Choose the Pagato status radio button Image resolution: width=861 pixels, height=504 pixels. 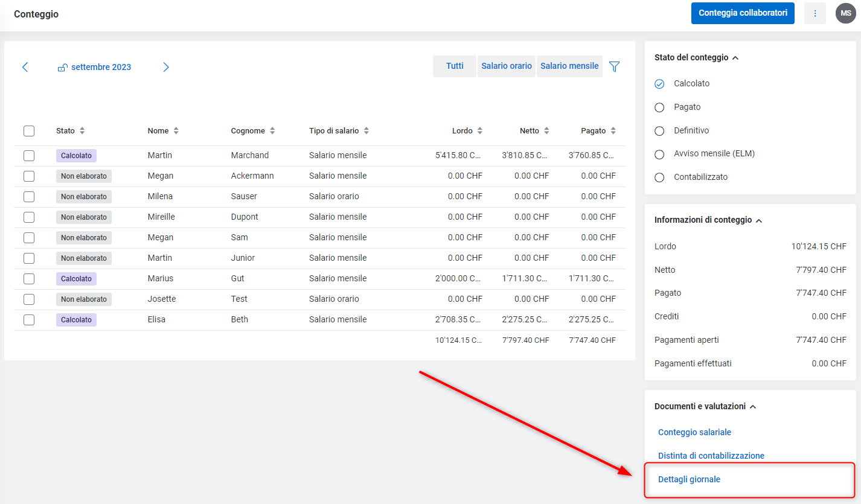[659, 107]
